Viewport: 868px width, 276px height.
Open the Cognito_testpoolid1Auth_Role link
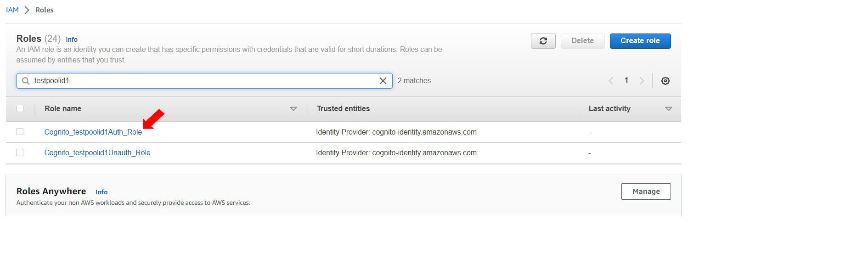[93, 132]
